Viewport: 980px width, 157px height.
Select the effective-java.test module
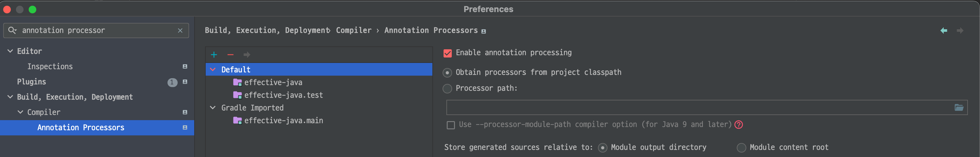[283, 95]
